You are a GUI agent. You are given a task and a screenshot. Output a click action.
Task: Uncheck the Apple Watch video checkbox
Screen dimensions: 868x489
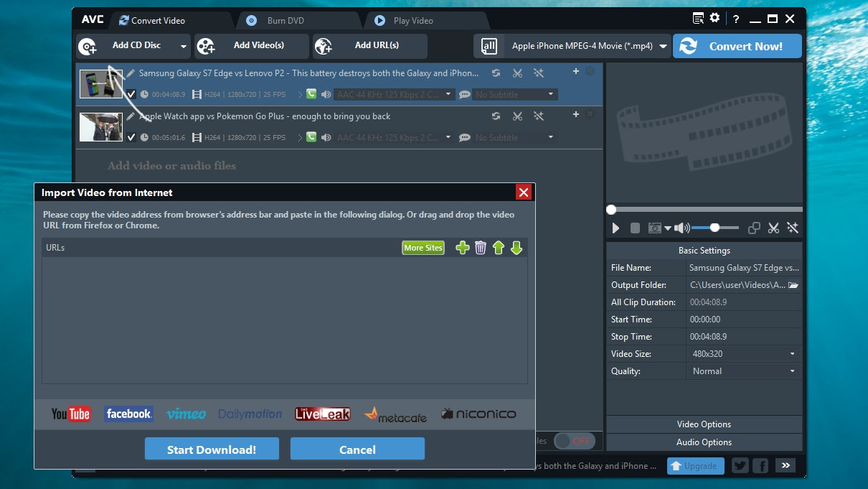point(133,137)
